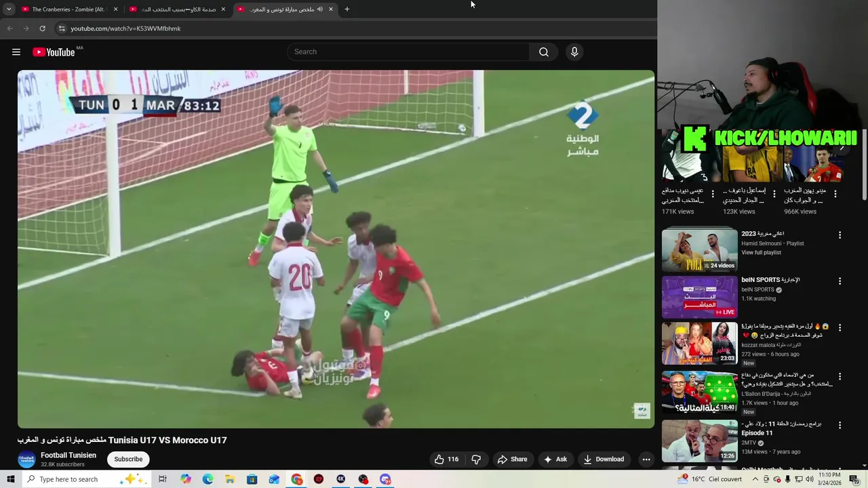Open Windows Start menu
The width and height of the screenshot is (868, 488).
click(9, 479)
